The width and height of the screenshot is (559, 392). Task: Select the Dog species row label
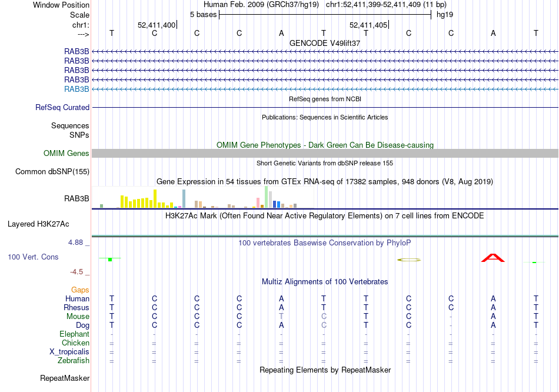pos(83,325)
